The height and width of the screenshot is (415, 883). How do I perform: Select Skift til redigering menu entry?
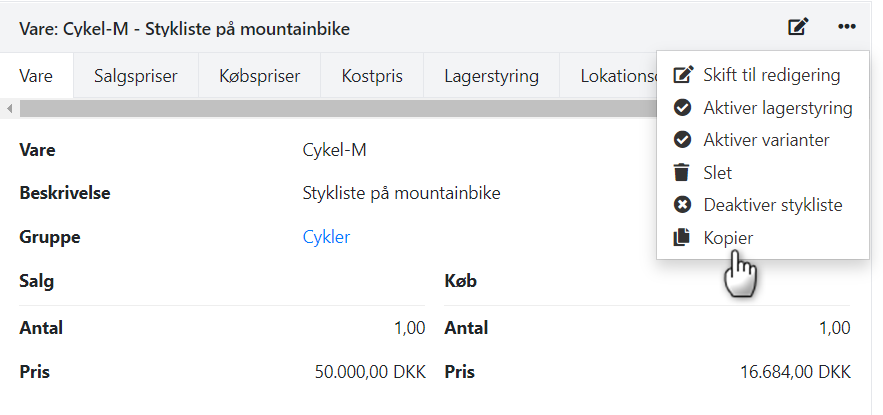[x=771, y=75]
